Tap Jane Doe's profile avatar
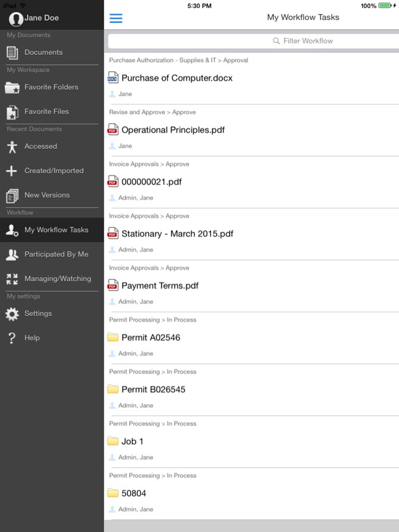Screen dimensions: 399x532 click(16, 18)
